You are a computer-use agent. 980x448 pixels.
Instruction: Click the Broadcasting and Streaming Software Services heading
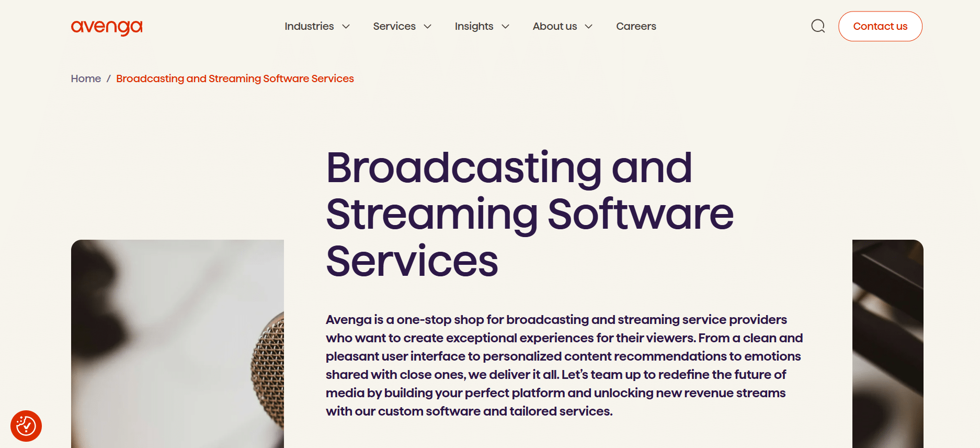(530, 214)
